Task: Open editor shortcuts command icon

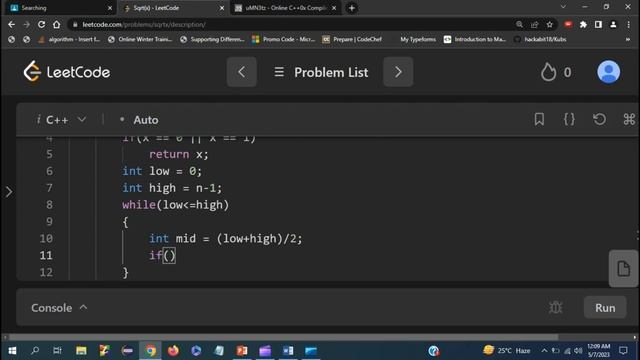Action: coord(629,119)
